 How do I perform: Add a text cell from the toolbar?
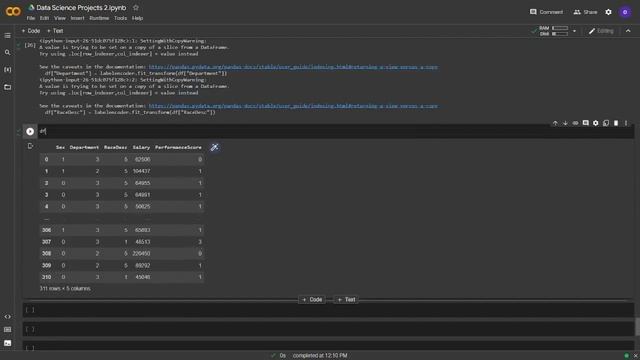coord(55,31)
